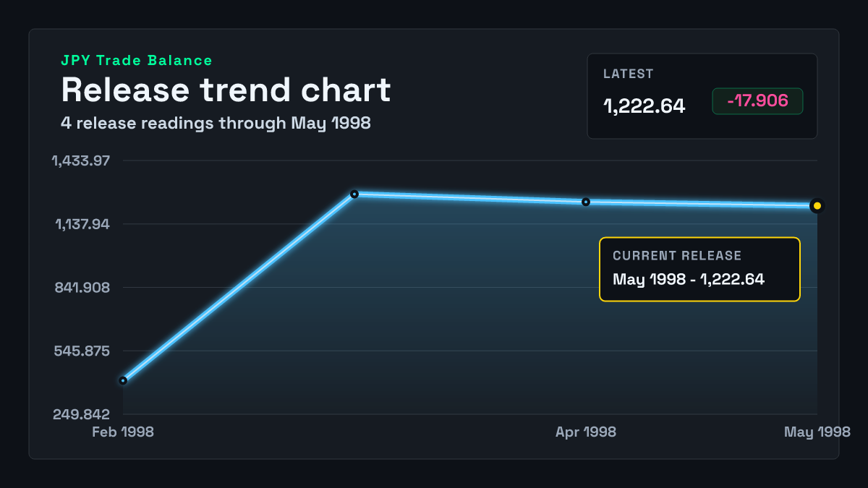This screenshot has height=488, width=868.
Task: Open the Current Release tooltip box
Action: [699, 269]
